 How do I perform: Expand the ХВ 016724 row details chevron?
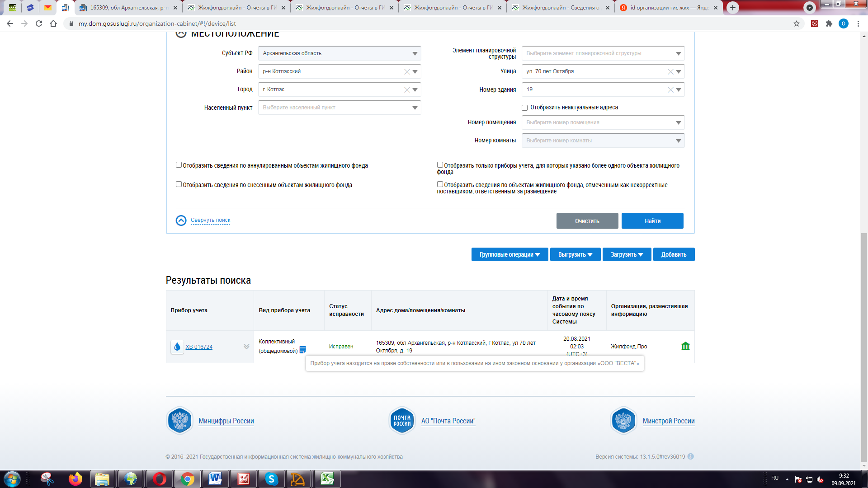coord(246,347)
